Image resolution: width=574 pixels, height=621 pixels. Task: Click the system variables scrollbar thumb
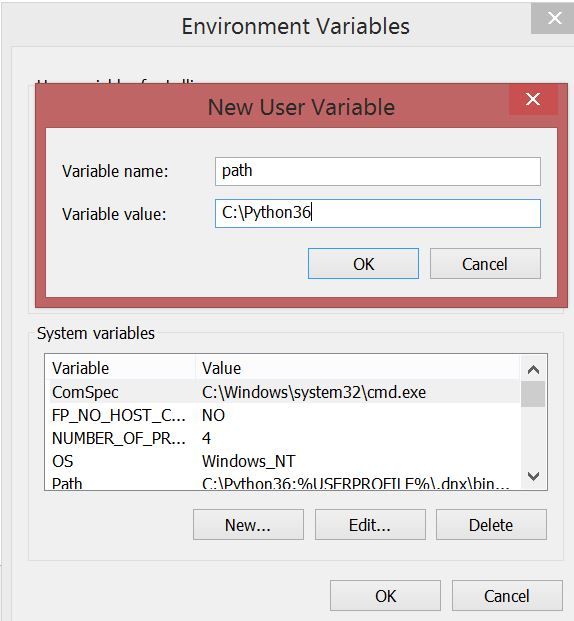coord(533,394)
